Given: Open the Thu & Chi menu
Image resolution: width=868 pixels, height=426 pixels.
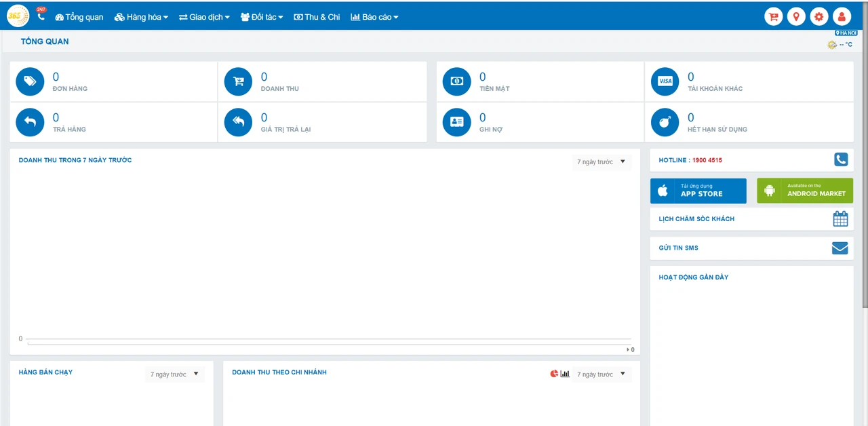Looking at the screenshot, I should coord(317,17).
